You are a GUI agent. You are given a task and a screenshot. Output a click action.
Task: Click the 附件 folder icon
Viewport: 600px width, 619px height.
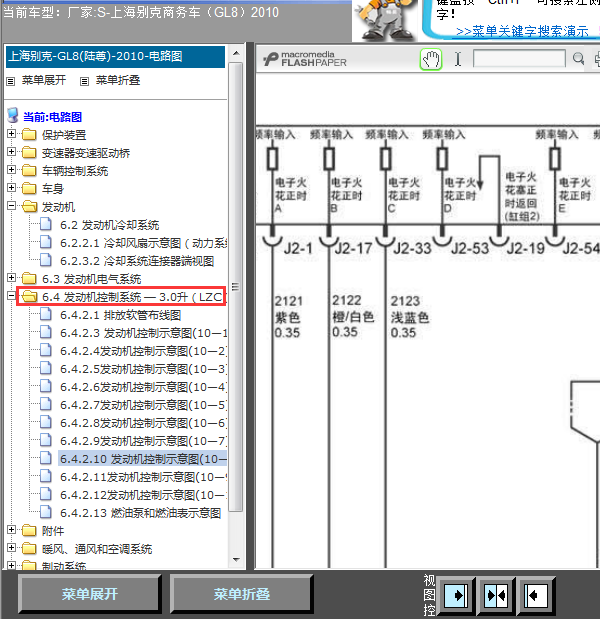[29, 531]
